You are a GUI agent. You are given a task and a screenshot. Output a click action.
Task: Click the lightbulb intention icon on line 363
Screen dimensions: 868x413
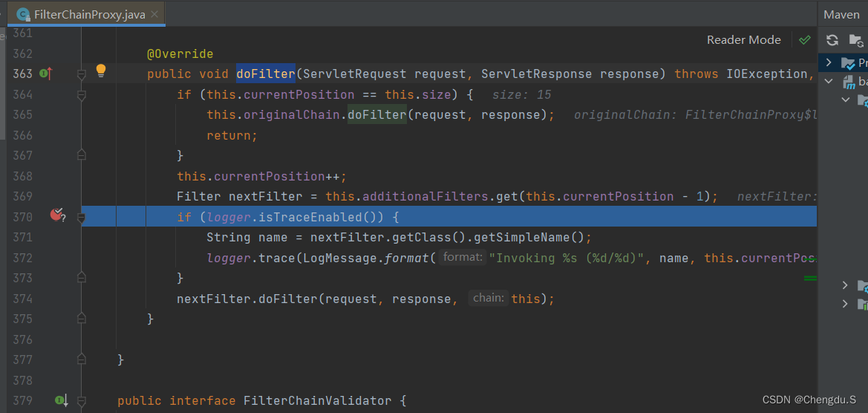click(x=101, y=70)
